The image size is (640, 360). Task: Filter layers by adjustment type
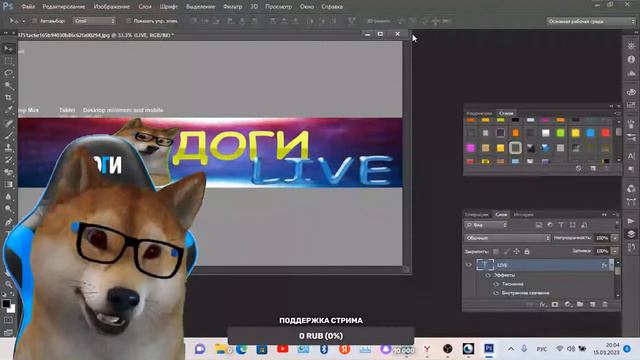coord(550,225)
